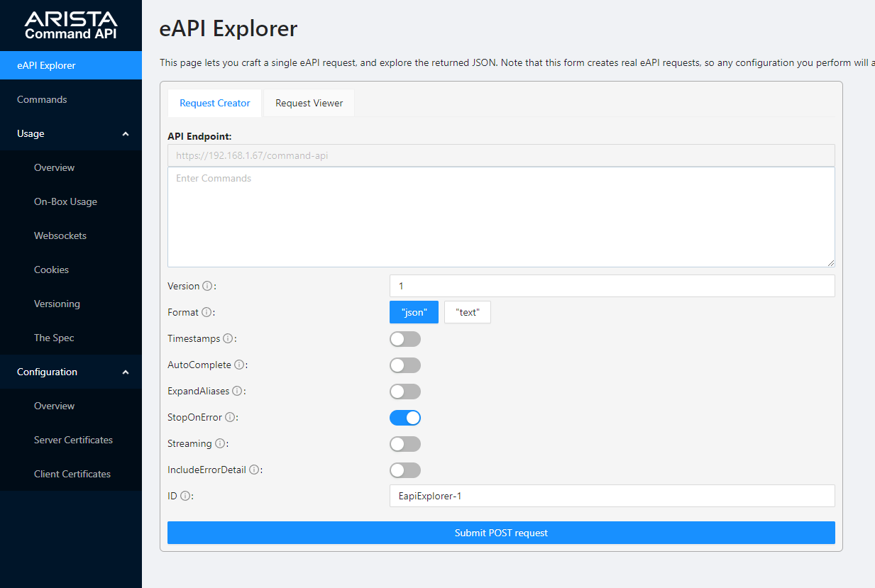Toggle the ExpandAliases switch
Image resolution: width=875 pixels, height=588 pixels.
point(405,392)
